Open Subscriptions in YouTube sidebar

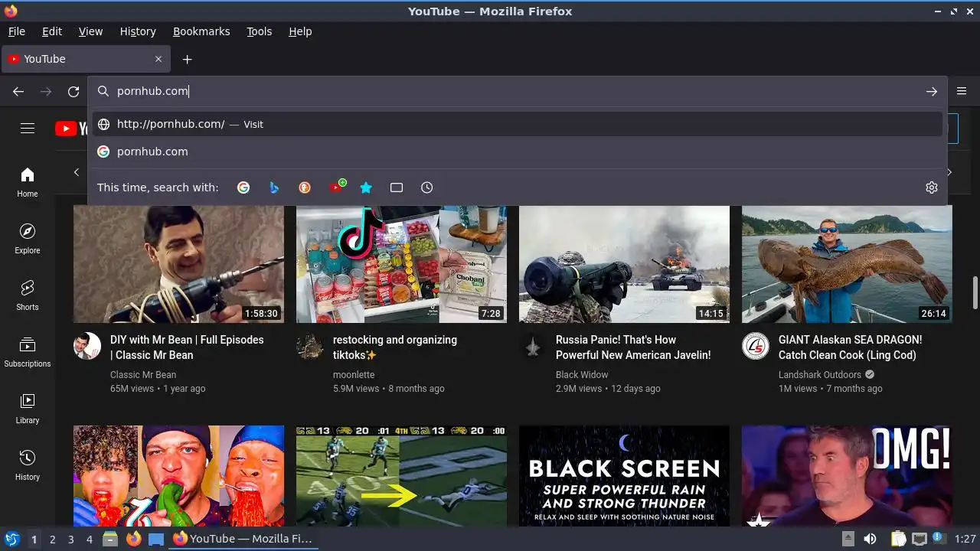(28, 352)
